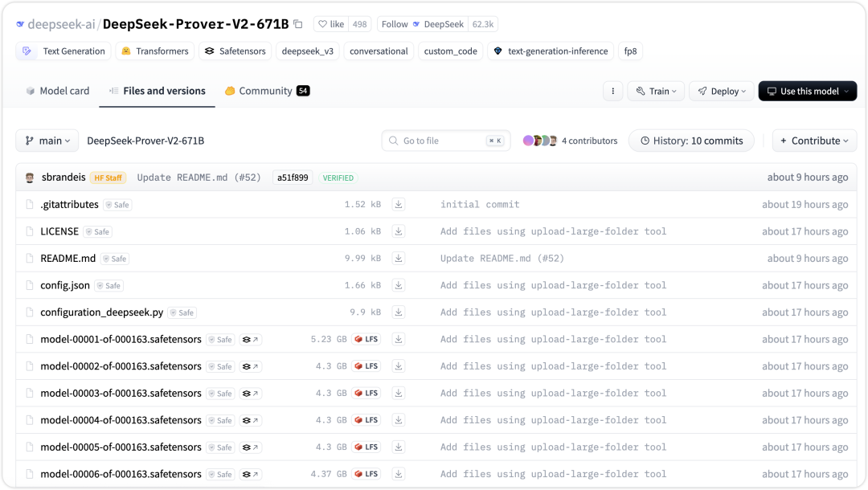Click the Safe badge next to LICENSE

tap(98, 231)
